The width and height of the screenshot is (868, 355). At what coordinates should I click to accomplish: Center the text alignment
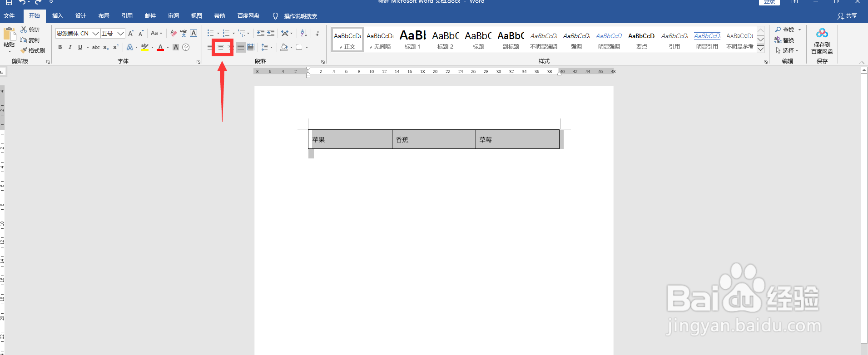(x=220, y=47)
